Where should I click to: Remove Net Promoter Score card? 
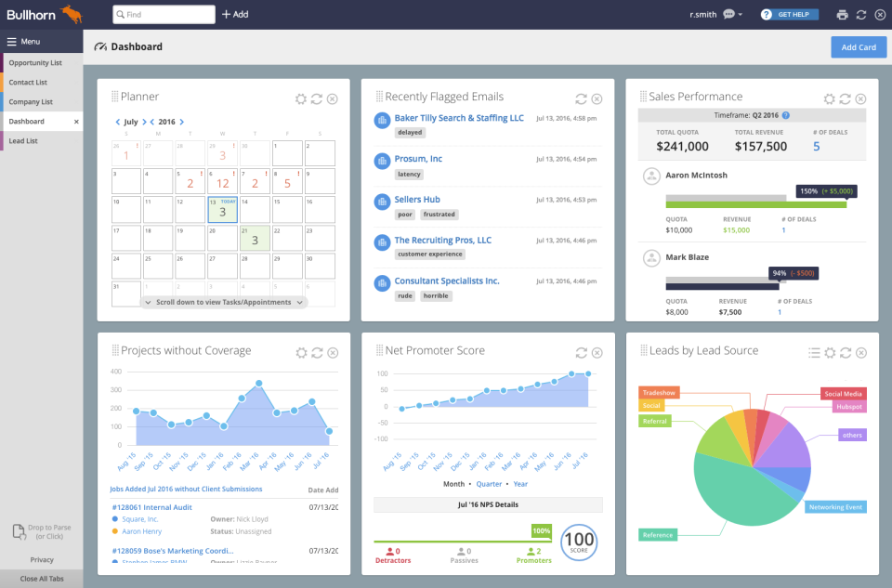coord(597,353)
